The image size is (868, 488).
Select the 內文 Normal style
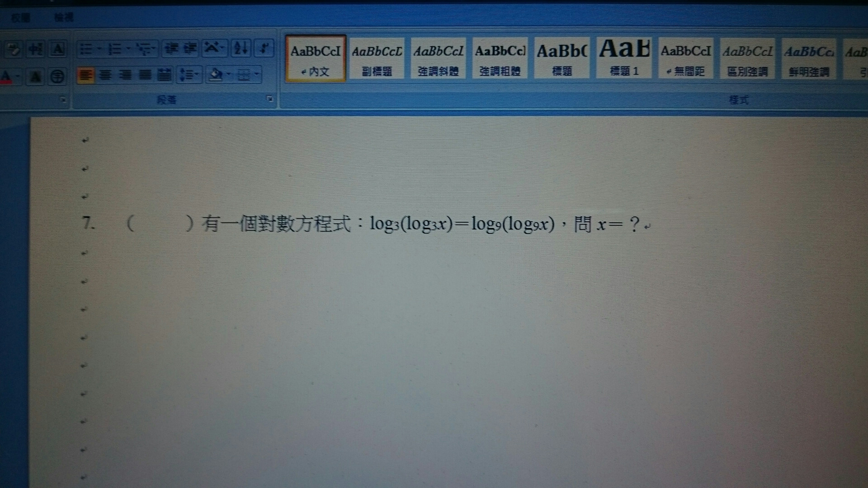316,59
